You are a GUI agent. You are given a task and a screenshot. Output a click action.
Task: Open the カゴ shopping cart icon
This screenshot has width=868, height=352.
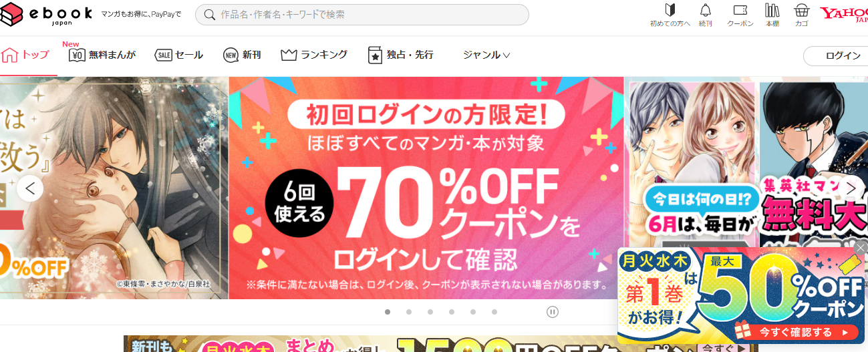tap(802, 15)
